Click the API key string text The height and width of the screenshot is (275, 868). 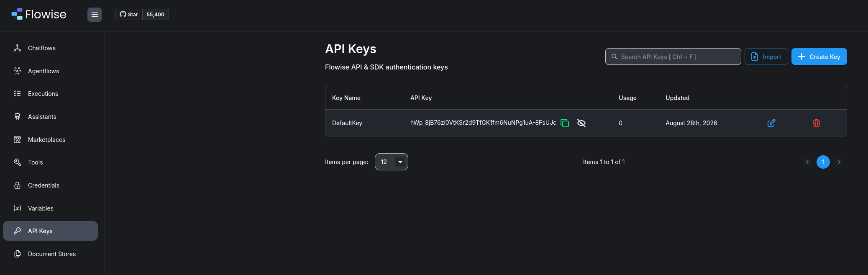point(483,123)
